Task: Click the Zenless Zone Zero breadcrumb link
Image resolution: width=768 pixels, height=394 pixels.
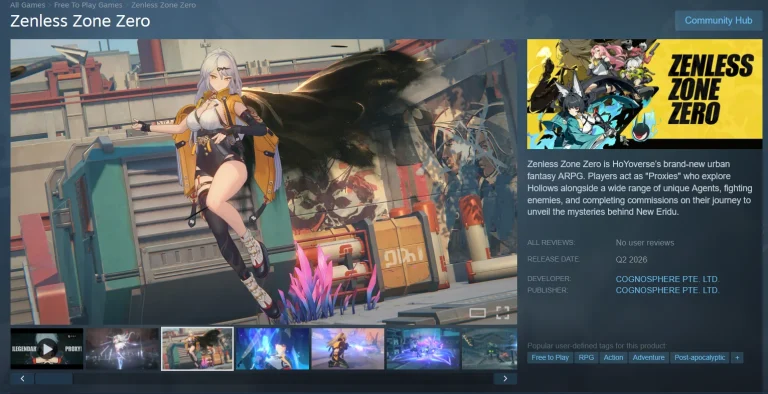Action: [164, 5]
